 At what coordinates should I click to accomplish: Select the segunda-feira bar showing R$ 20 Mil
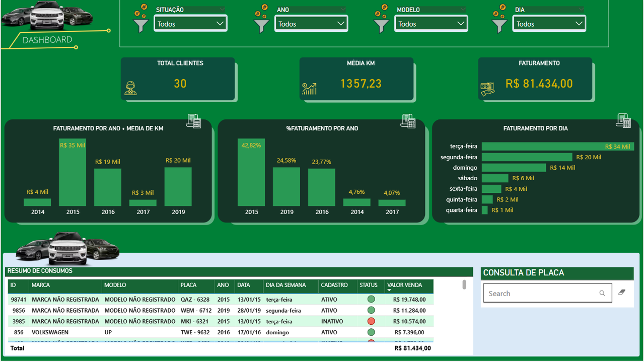click(527, 157)
